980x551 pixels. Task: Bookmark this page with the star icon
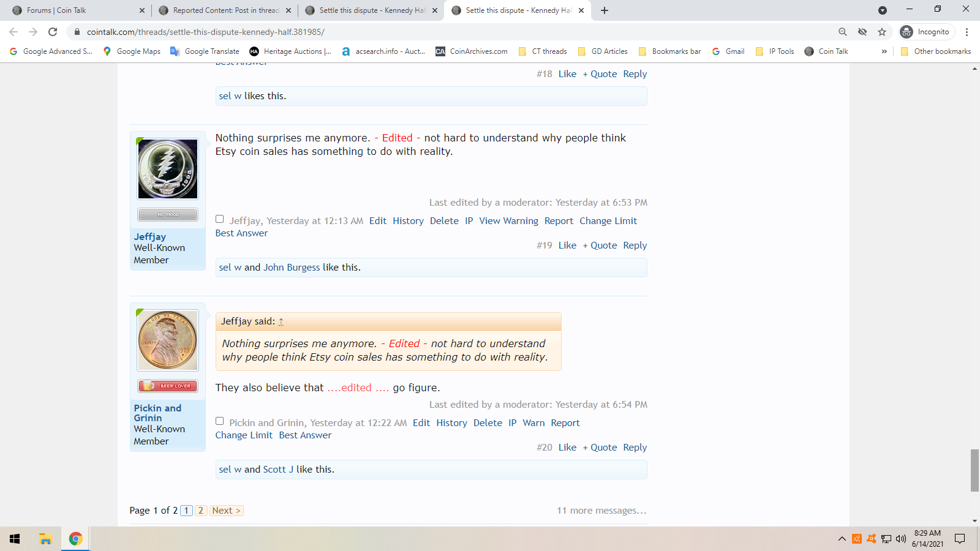pos(882,32)
